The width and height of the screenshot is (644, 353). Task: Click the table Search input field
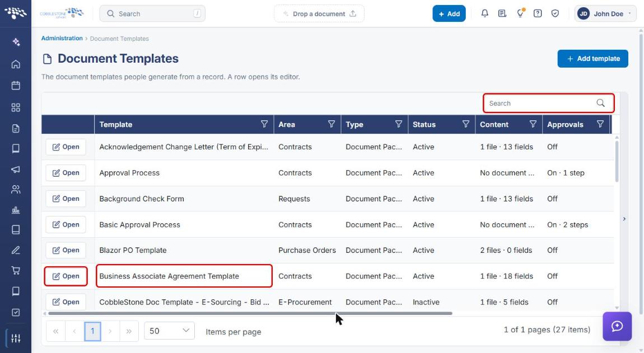[549, 103]
